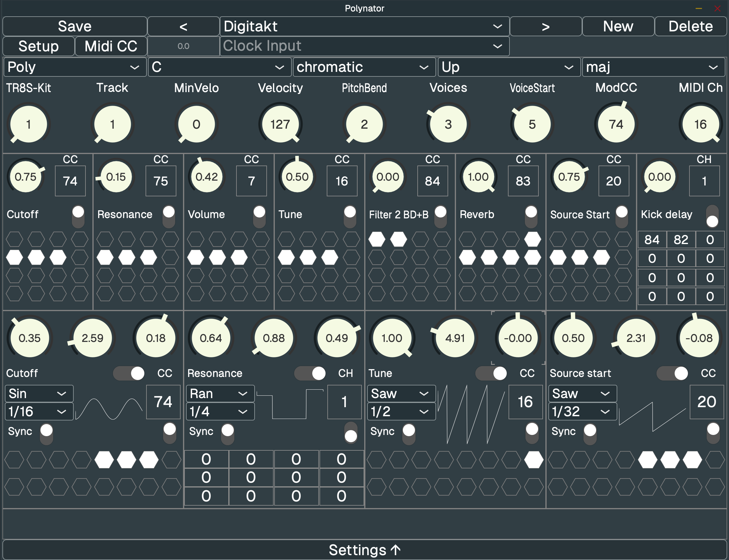Viewport: 729px width, 560px height.
Task: Click the previous preset arrow button
Action: pos(183,26)
